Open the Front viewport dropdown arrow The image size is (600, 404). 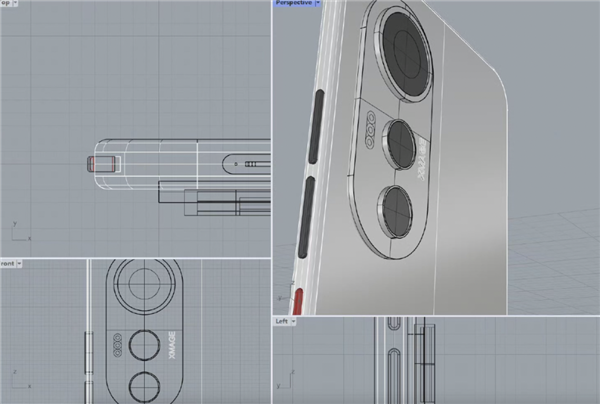click(19, 264)
